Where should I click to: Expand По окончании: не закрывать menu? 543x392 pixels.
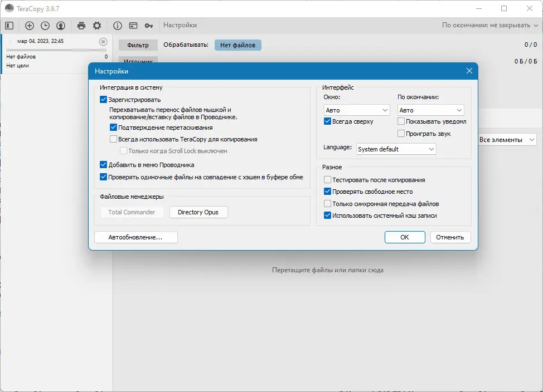pyautogui.click(x=490, y=25)
